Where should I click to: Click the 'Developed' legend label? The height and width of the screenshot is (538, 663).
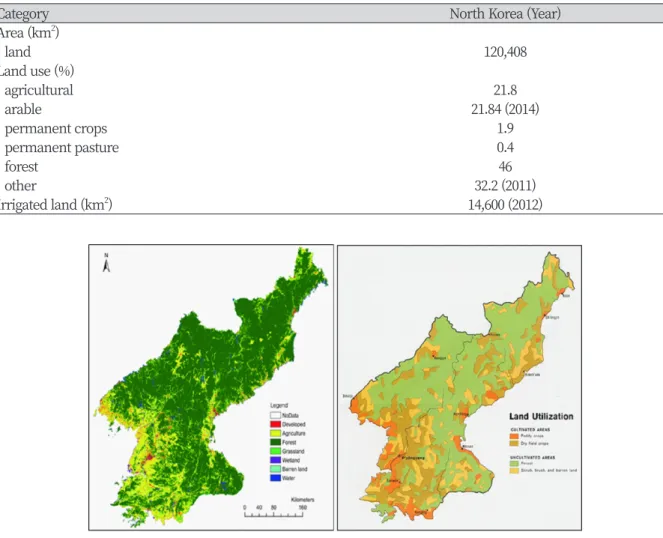click(294, 424)
